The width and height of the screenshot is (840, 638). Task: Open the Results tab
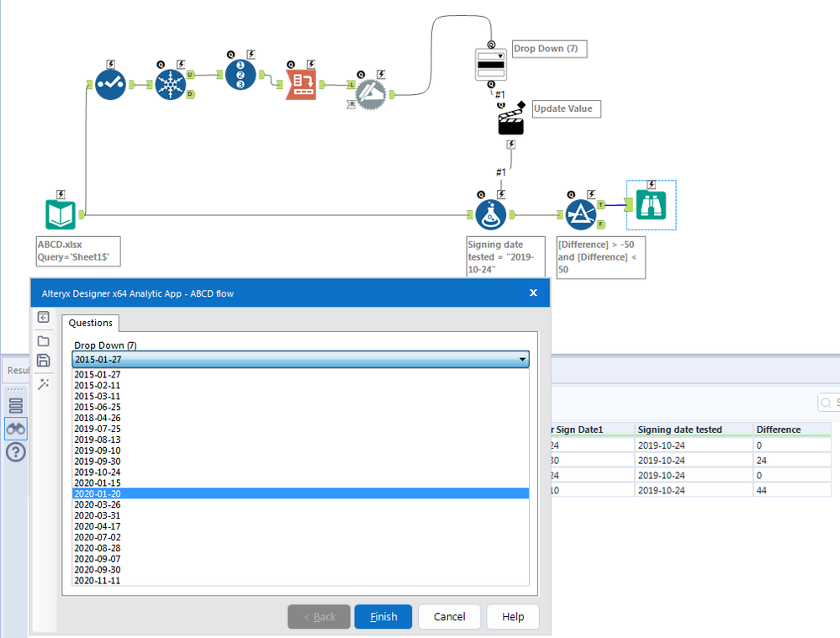click(17, 370)
